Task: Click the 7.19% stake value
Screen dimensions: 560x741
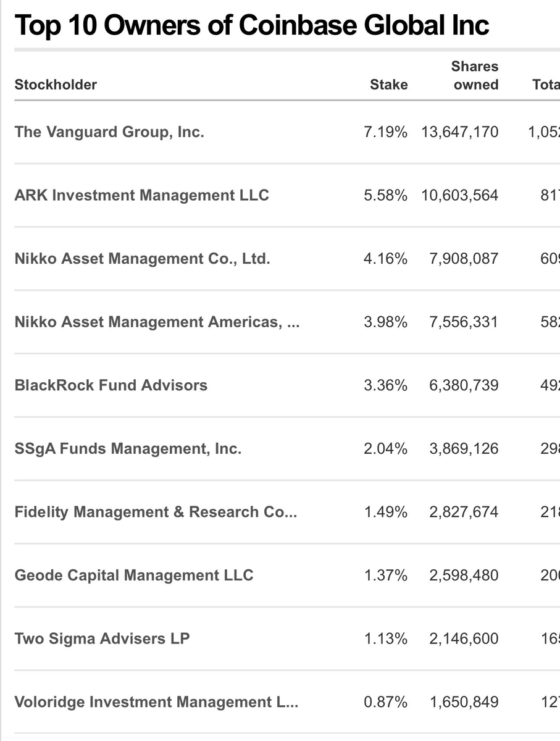Action: 385,132
